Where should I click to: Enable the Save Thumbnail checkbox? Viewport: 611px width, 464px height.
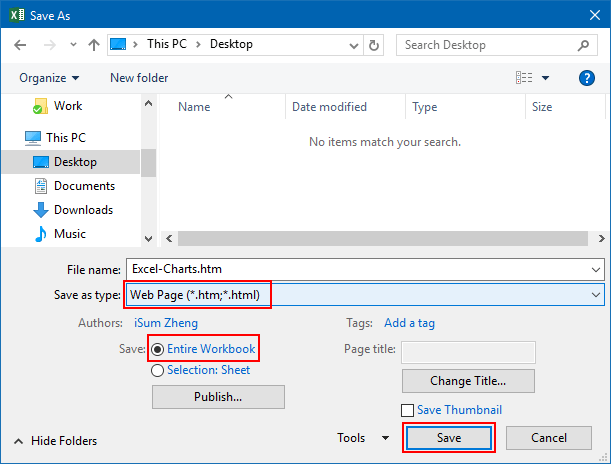click(x=408, y=410)
